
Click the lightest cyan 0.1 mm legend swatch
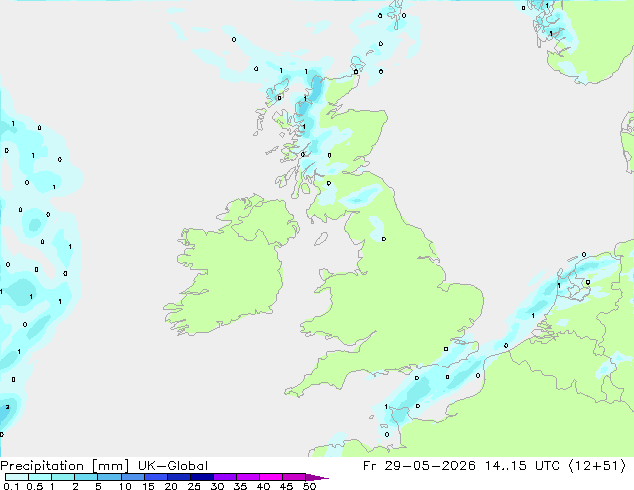17,477
